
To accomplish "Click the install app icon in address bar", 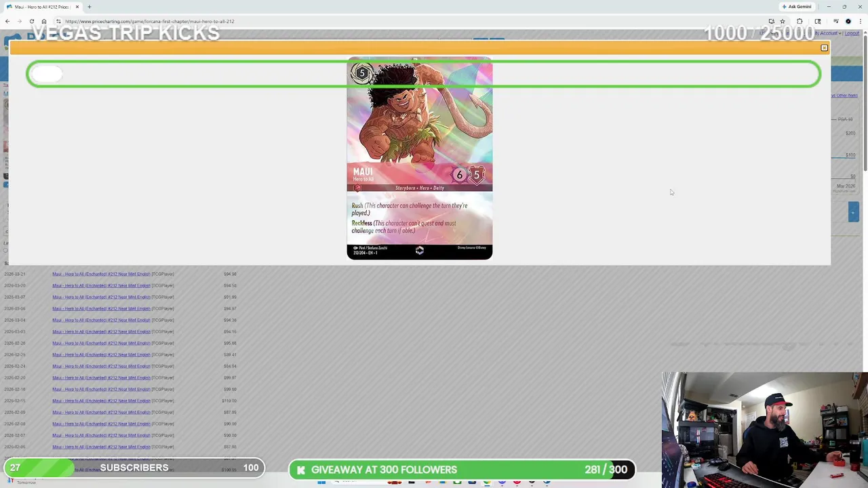I will click(x=771, y=21).
